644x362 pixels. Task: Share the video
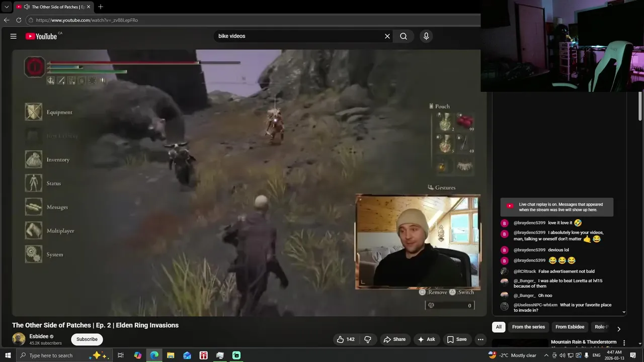394,339
